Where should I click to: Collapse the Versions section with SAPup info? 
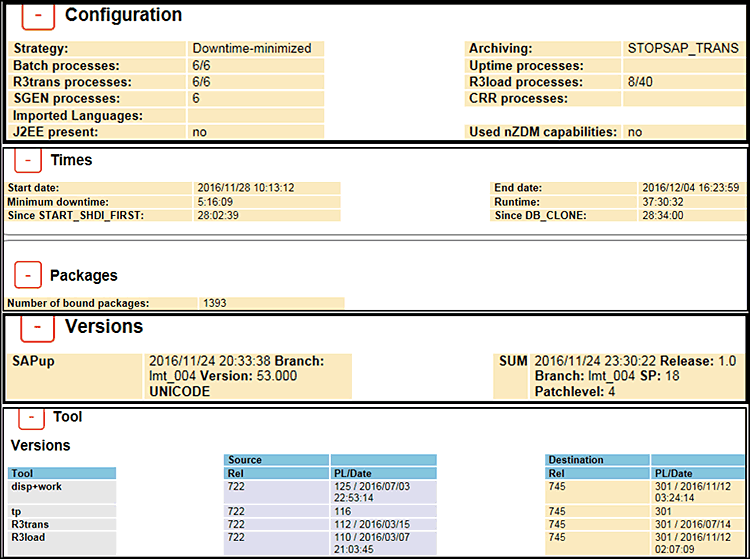(x=38, y=327)
